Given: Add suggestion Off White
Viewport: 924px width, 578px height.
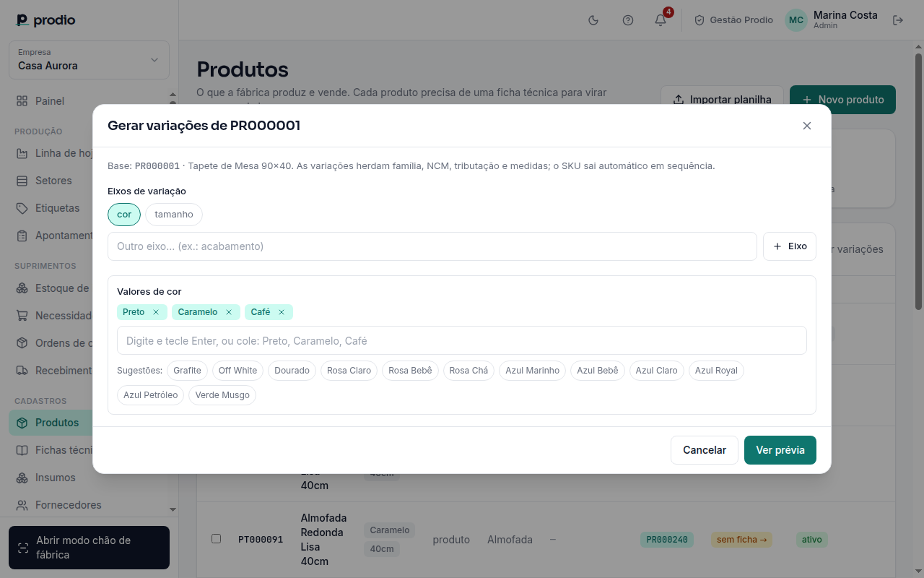Looking at the screenshot, I should click(x=237, y=371).
